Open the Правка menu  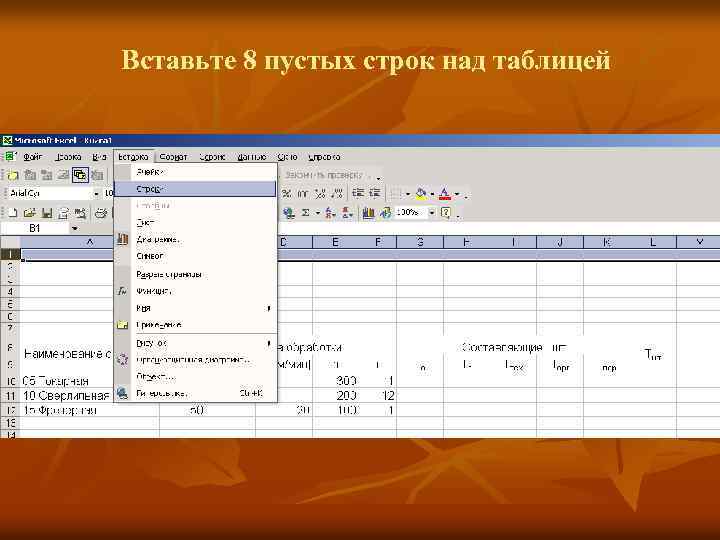[68, 157]
